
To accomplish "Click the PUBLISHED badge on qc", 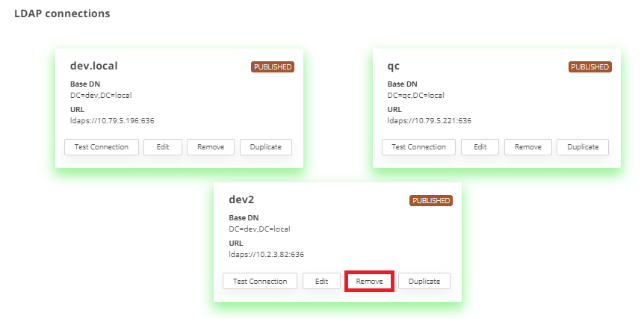I will [x=590, y=67].
